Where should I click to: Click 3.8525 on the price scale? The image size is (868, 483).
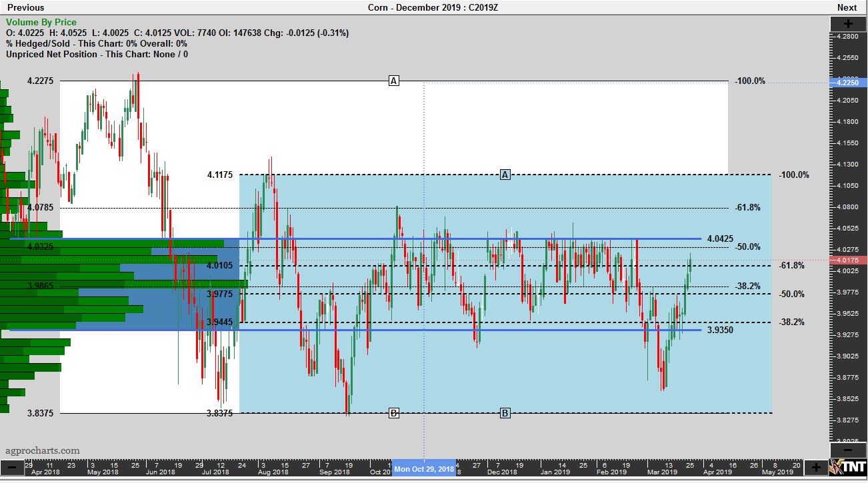(x=849, y=398)
